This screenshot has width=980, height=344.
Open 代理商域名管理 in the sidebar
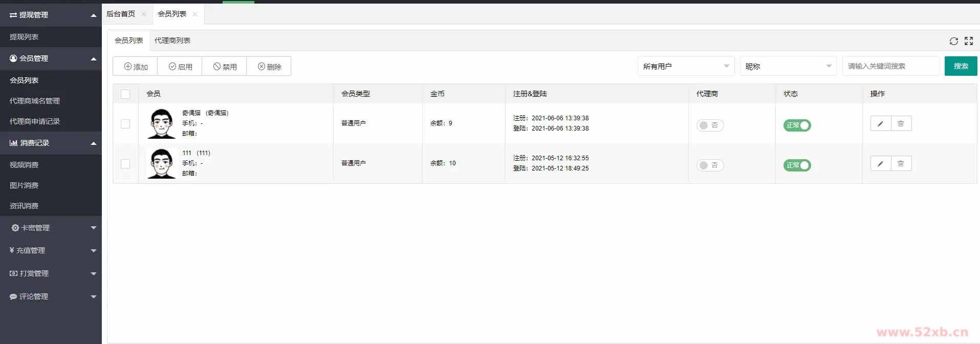point(35,101)
